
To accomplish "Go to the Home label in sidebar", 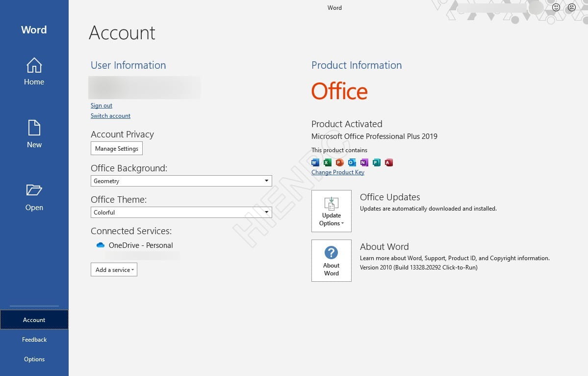I will (34, 82).
